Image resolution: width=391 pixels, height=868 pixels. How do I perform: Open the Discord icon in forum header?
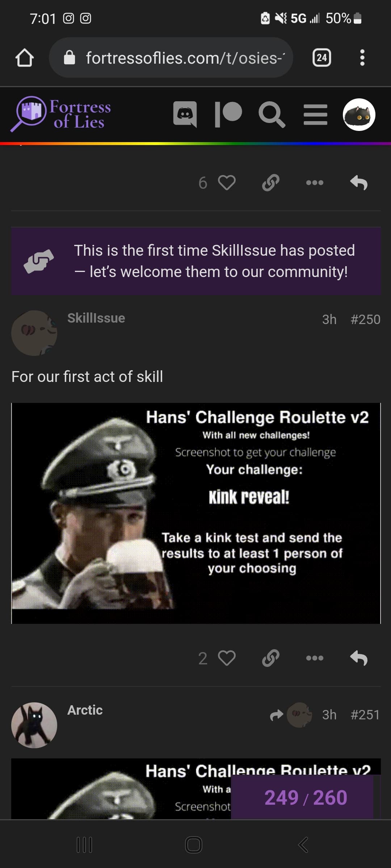tap(185, 115)
